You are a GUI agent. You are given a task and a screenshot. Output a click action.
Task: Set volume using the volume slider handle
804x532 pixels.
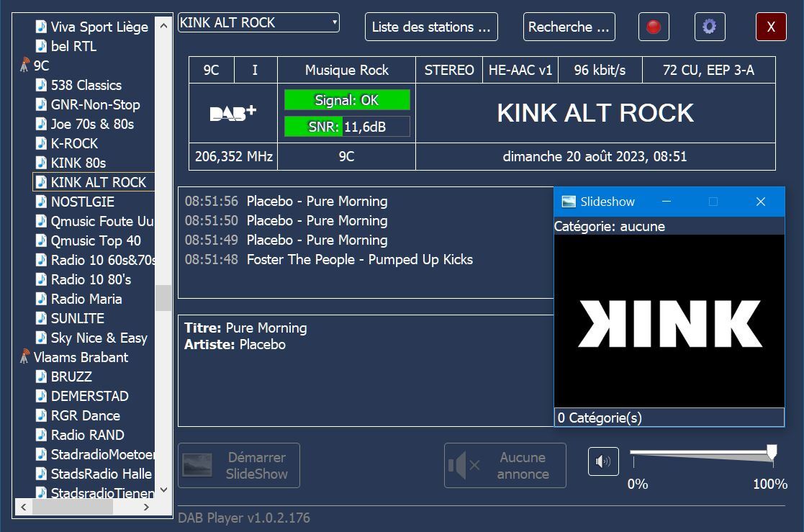tap(772, 453)
